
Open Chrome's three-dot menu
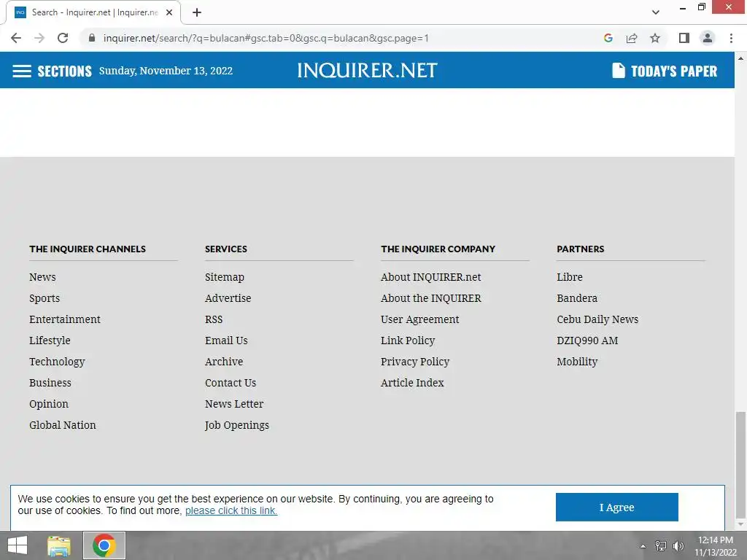[731, 38]
